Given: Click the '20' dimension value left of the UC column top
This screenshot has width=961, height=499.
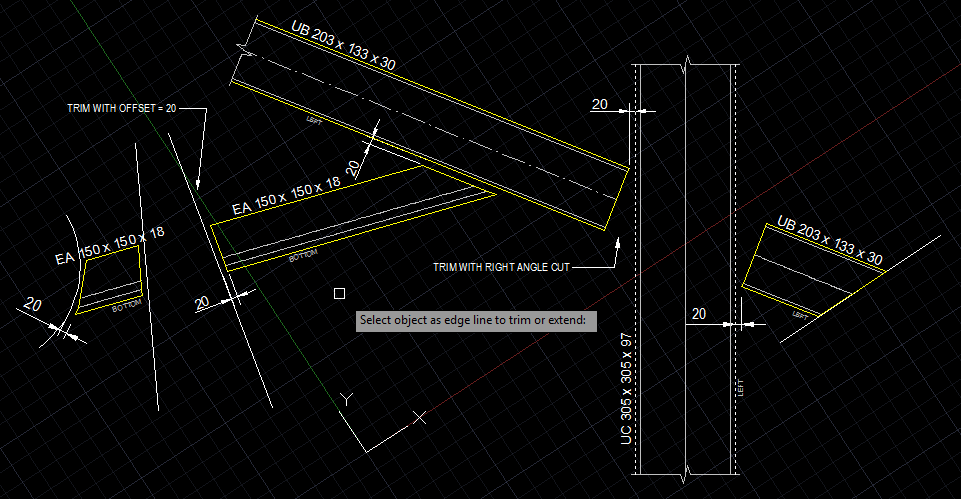Looking at the screenshot, I should [x=599, y=105].
